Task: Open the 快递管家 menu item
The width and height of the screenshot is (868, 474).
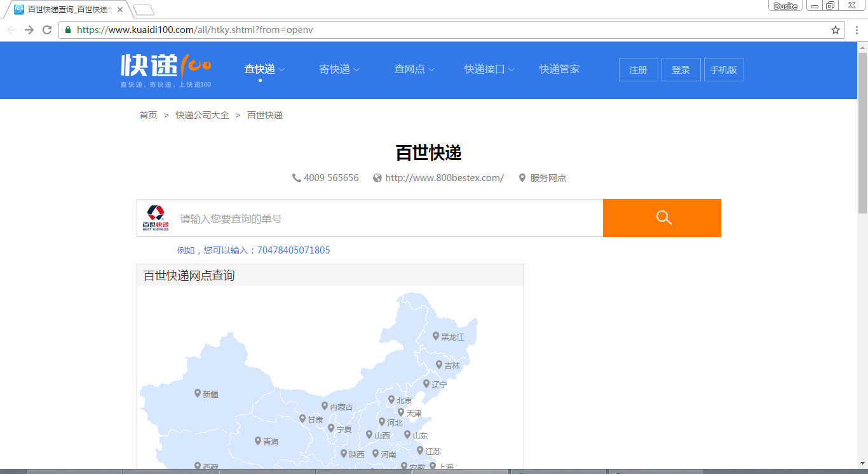Action: (559, 69)
